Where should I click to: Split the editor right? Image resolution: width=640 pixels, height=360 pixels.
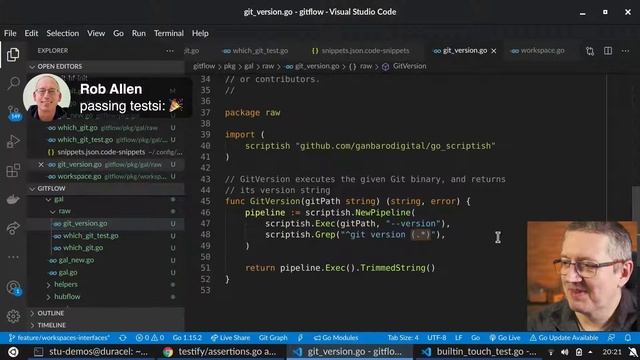pos(608,51)
